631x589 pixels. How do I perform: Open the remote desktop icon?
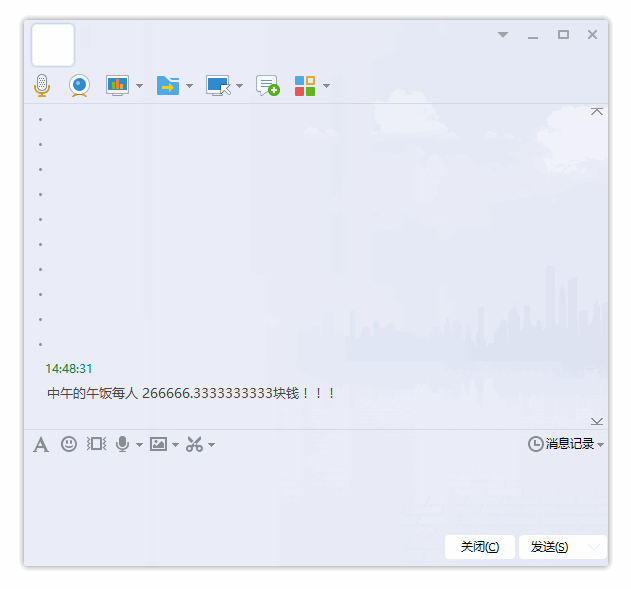218,85
